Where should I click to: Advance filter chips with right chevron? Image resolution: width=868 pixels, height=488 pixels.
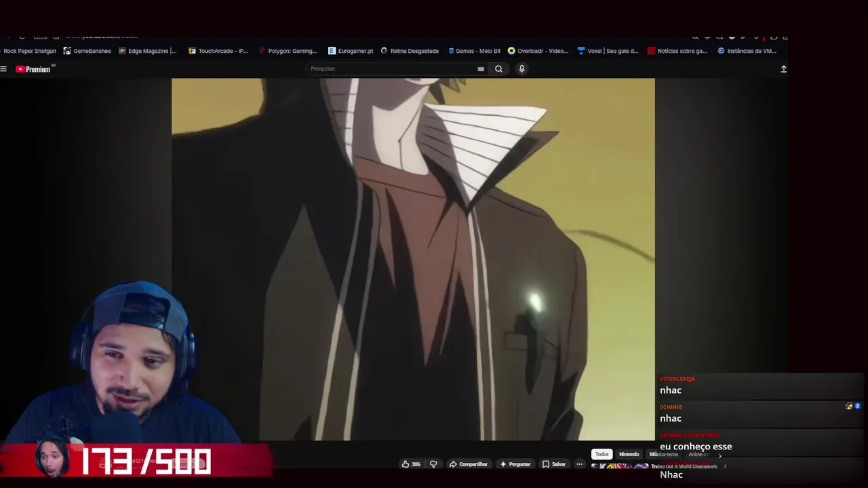click(719, 455)
